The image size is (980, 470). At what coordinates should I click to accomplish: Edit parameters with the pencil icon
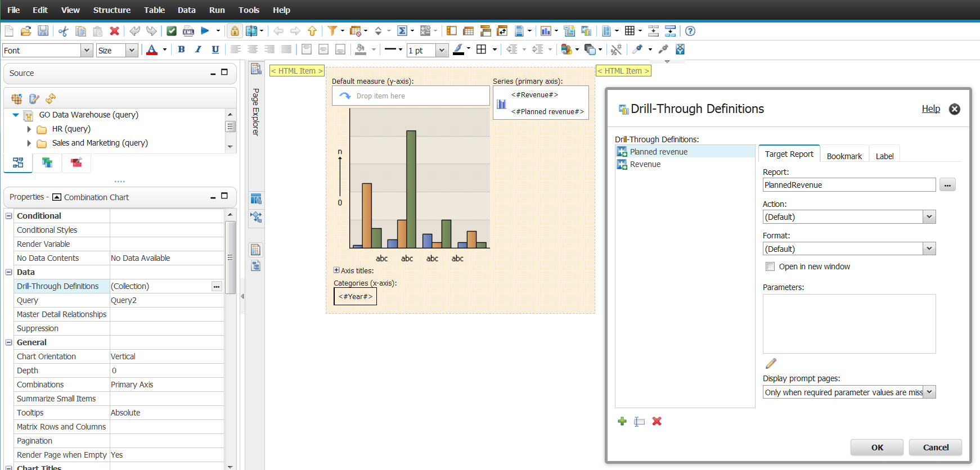(771, 363)
